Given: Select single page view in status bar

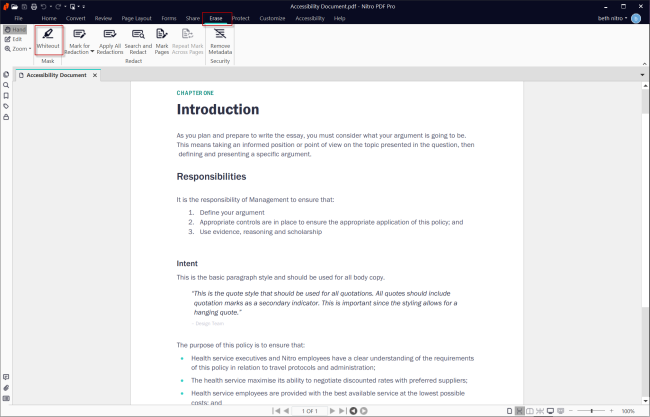Looking at the screenshot, I should (508, 411).
